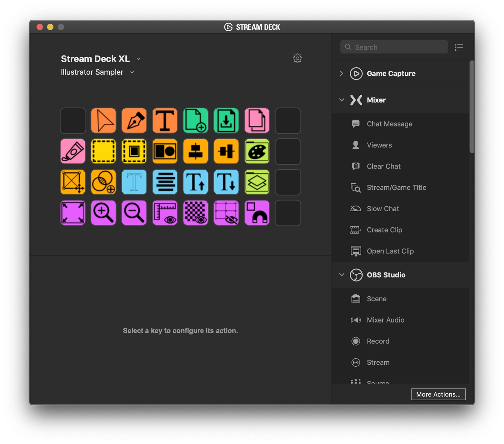This screenshot has width=504, height=444.
Task: Click the Search actions field
Action: coord(394,47)
